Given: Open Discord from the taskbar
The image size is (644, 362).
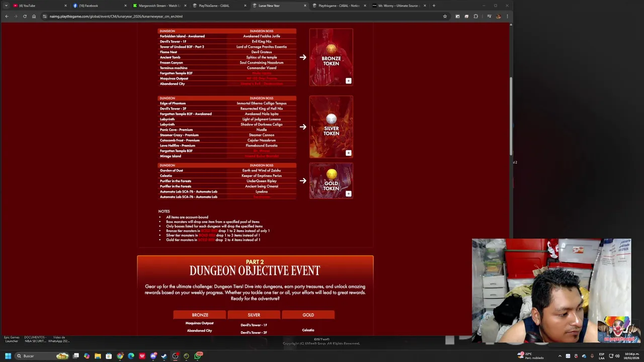Looking at the screenshot, I should 153,356.
